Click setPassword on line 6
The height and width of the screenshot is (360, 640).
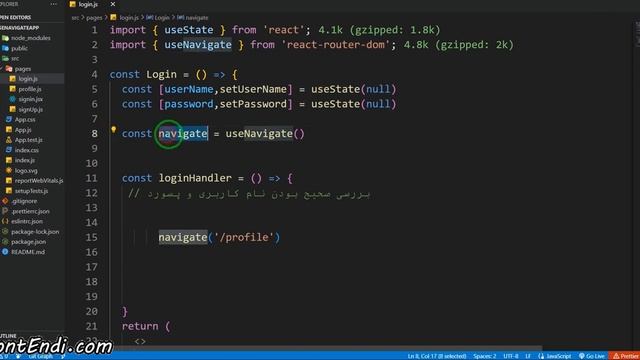point(253,104)
